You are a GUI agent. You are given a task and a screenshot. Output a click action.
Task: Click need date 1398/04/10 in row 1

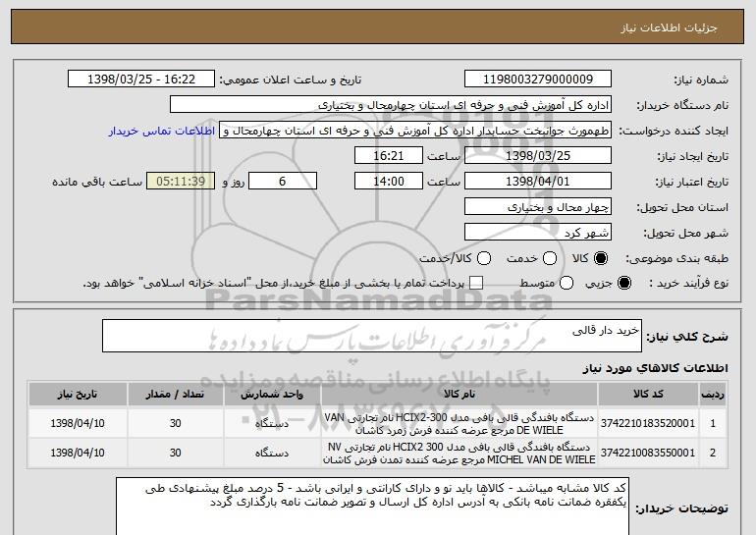tap(78, 424)
